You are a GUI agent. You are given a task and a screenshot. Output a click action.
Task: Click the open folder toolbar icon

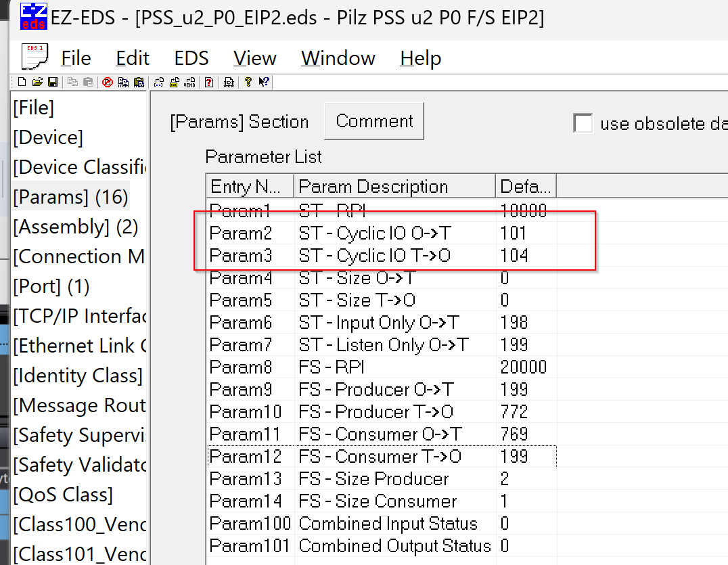[x=38, y=82]
